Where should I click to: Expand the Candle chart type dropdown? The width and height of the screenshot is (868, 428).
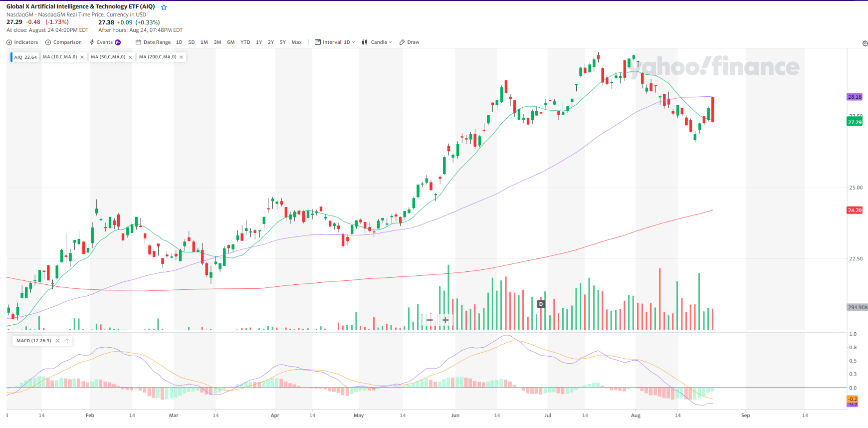coord(377,42)
